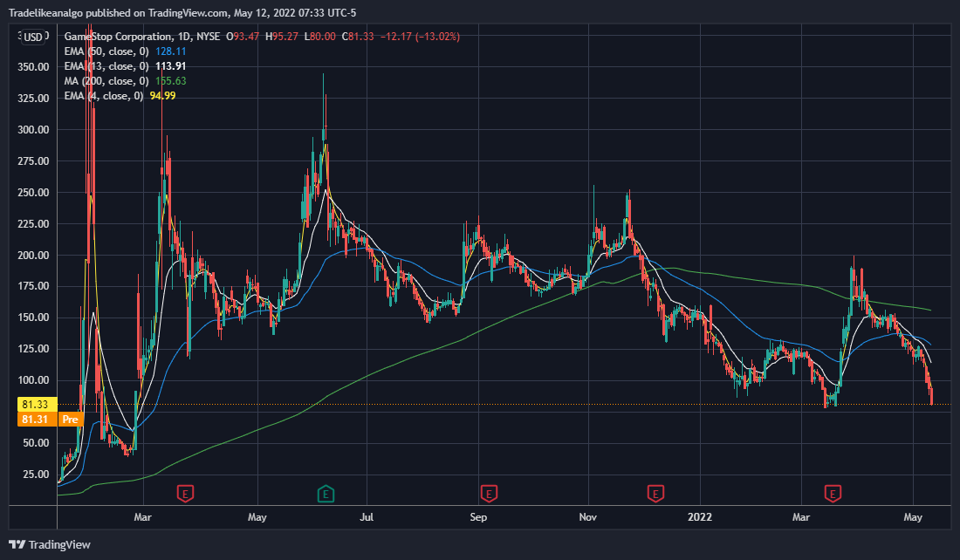Click the 225.00 price axis label

(x=34, y=224)
